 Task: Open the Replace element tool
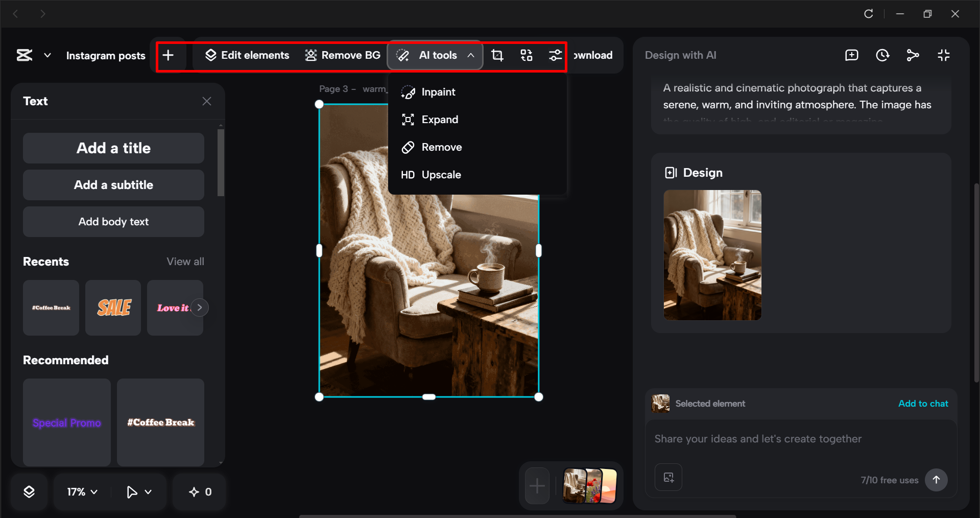point(526,55)
